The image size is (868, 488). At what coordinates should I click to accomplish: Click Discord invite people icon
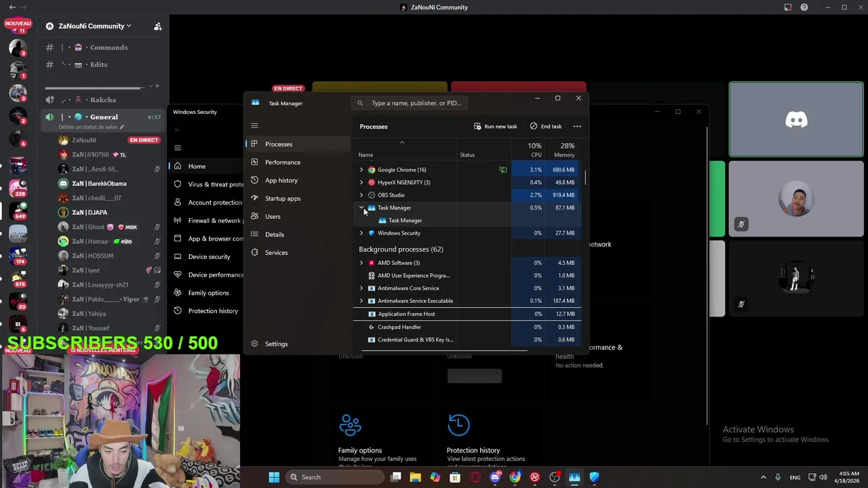point(157,26)
